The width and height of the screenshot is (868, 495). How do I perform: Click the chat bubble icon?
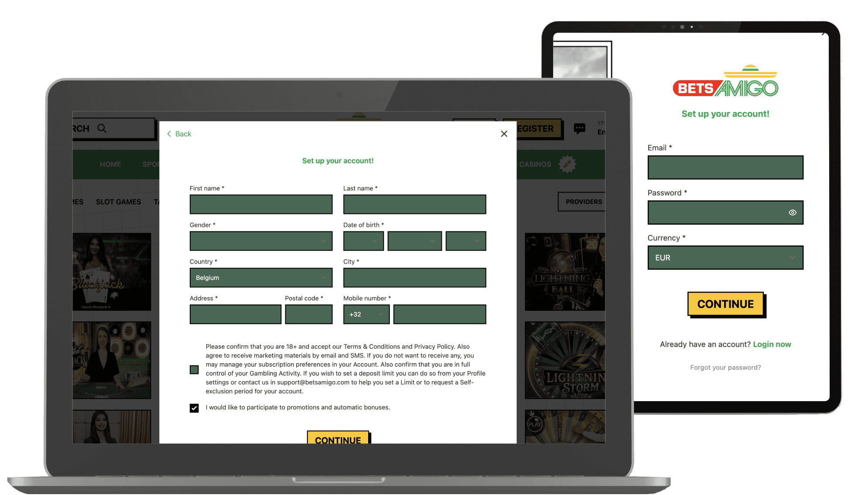pyautogui.click(x=579, y=128)
